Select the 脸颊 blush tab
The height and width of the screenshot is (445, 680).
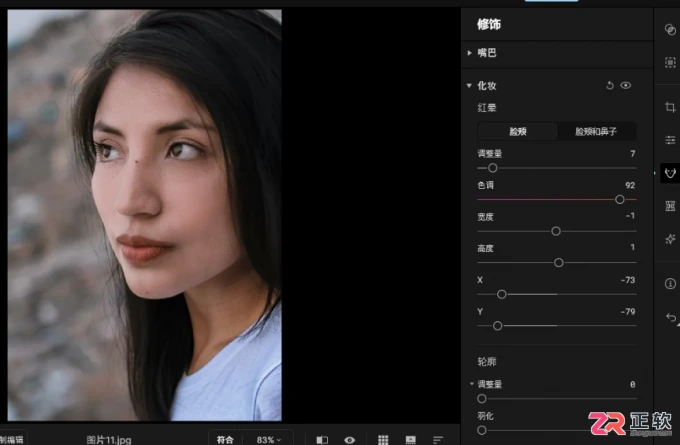(517, 131)
